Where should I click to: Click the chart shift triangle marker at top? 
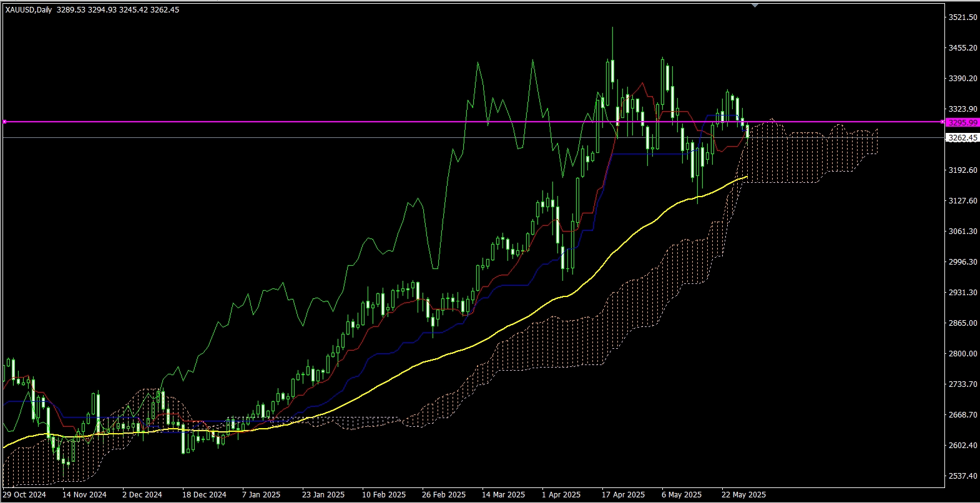pos(755,6)
